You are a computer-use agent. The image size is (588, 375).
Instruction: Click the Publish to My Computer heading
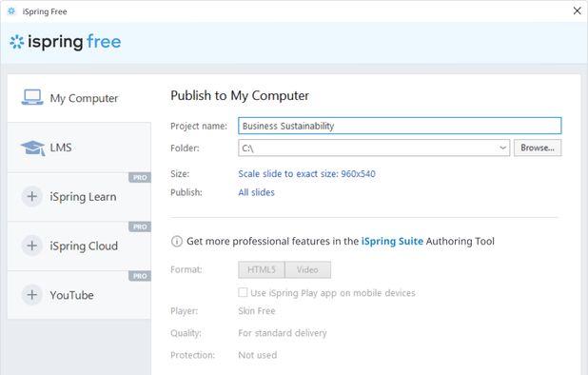(240, 95)
